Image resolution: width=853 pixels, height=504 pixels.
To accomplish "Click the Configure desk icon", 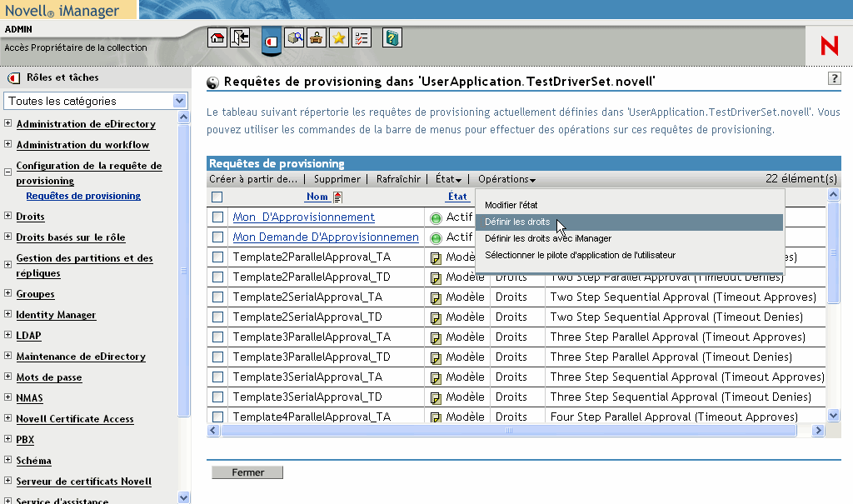I will tap(317, 37).
